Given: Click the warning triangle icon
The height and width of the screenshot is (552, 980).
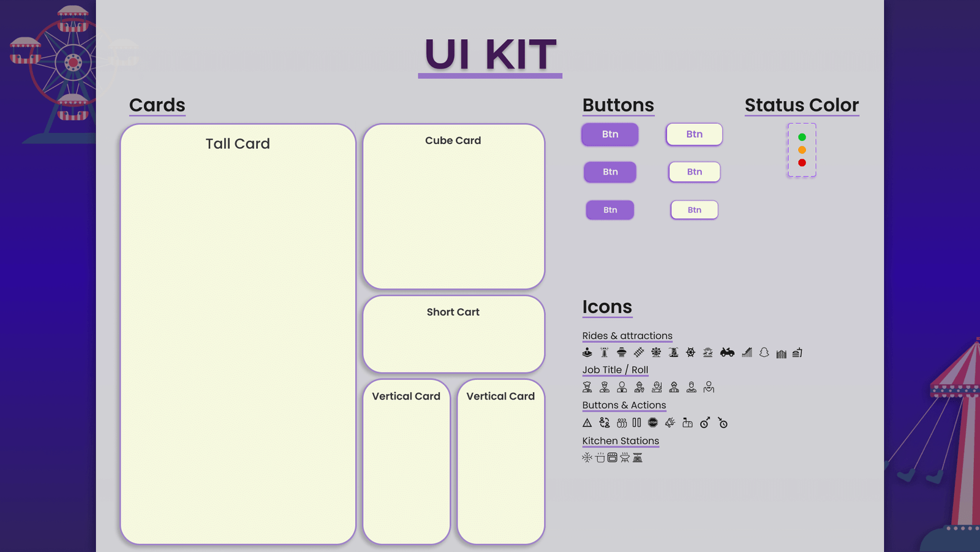Looking at the screenshot, I should 587,423.
